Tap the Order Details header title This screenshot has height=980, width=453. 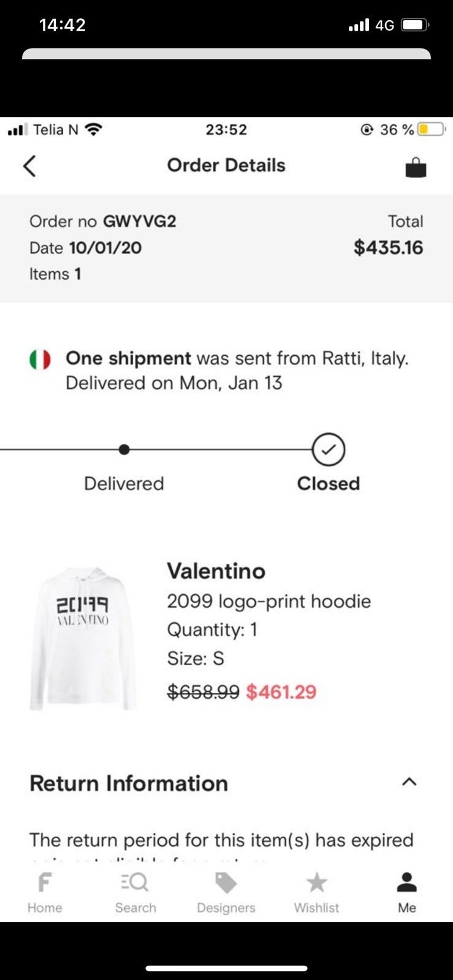tap(226, 165)
